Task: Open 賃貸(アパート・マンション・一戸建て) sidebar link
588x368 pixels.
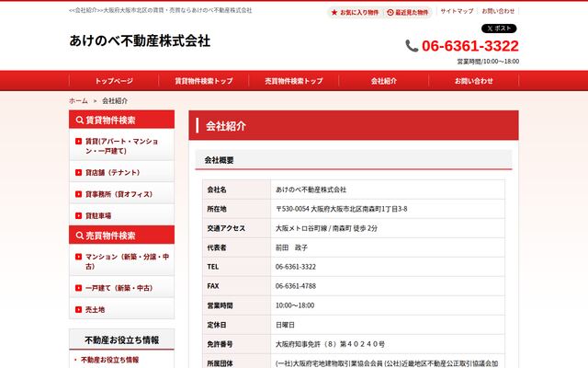Action: [x=122, y=146]
